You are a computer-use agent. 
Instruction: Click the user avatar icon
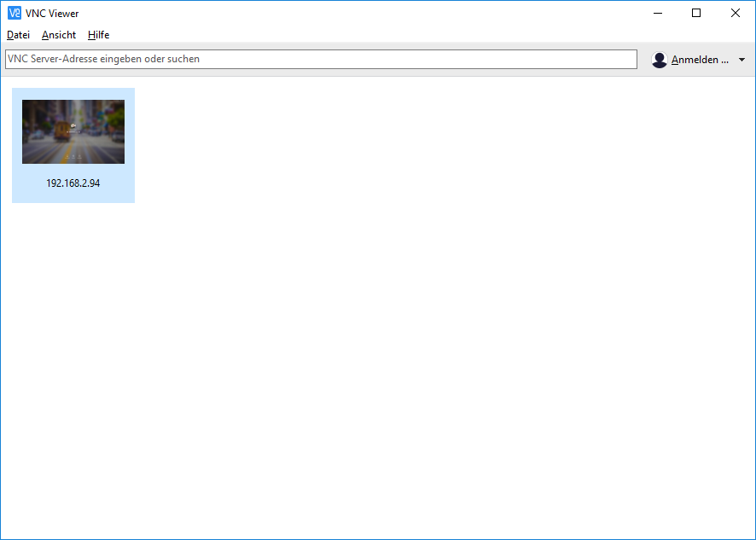[x=659, y=60]
